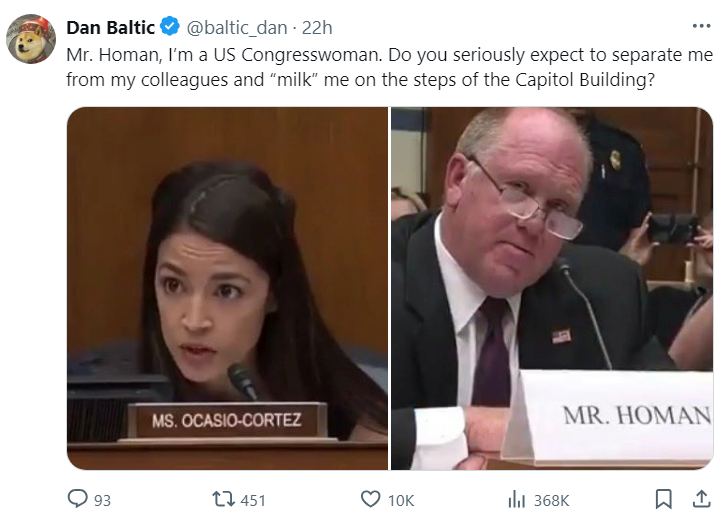Open the left photo in the tweet
725x525 pixels.
click(227, 288)
